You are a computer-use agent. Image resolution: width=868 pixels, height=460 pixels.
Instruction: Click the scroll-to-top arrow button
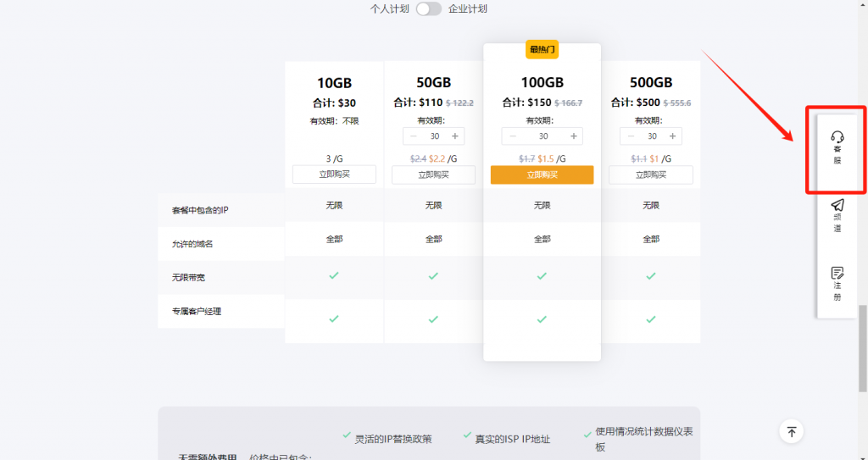click(791, 431)
